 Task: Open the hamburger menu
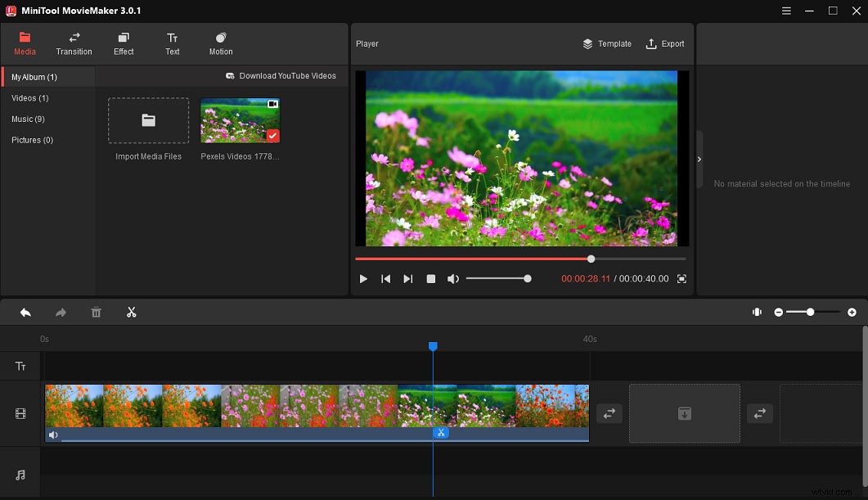(x=786, y=11)
